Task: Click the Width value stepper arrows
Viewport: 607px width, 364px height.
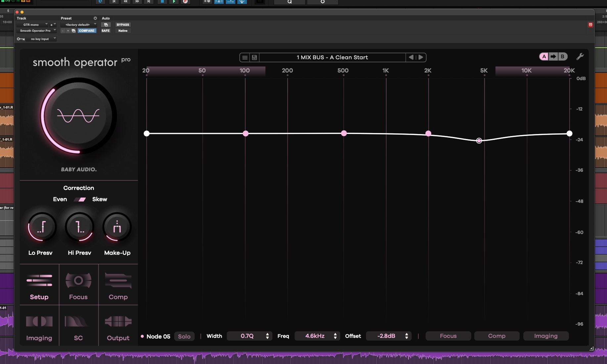Action: [267, 336]
